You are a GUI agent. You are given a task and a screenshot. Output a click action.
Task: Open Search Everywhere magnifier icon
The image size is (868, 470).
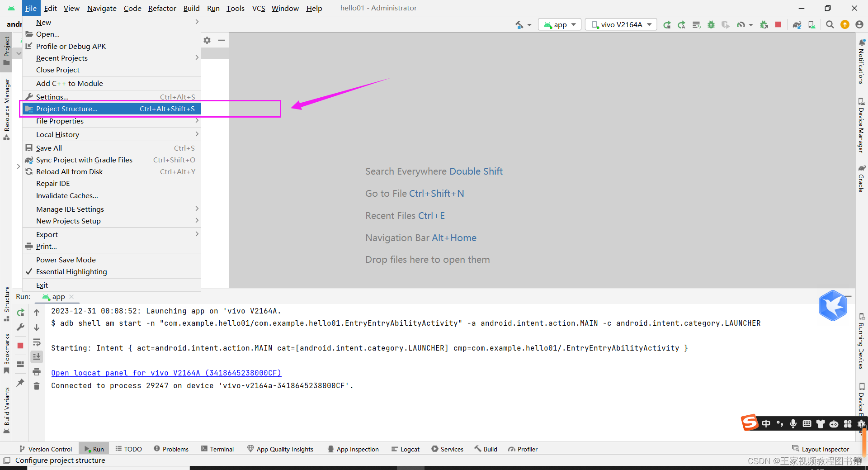click(x=830, y=24)
